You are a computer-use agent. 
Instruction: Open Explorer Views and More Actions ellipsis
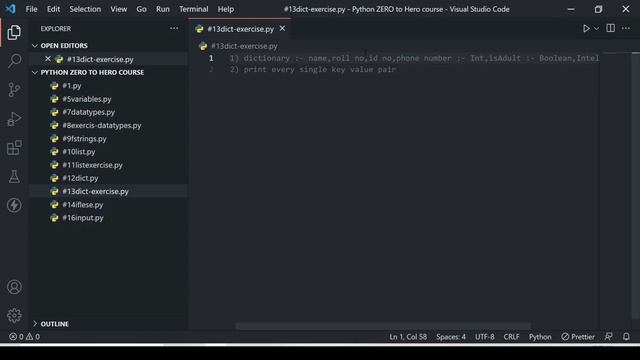174,28
